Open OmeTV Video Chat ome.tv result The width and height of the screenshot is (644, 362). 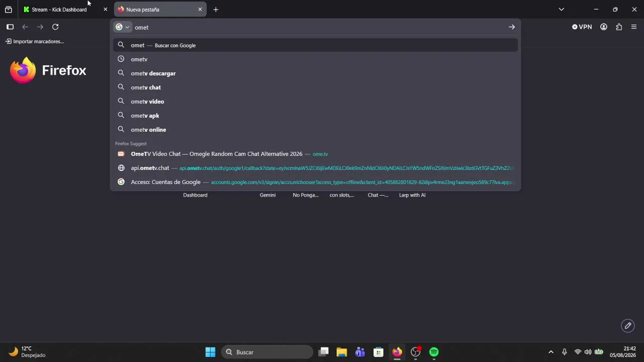tap(315, 154)
